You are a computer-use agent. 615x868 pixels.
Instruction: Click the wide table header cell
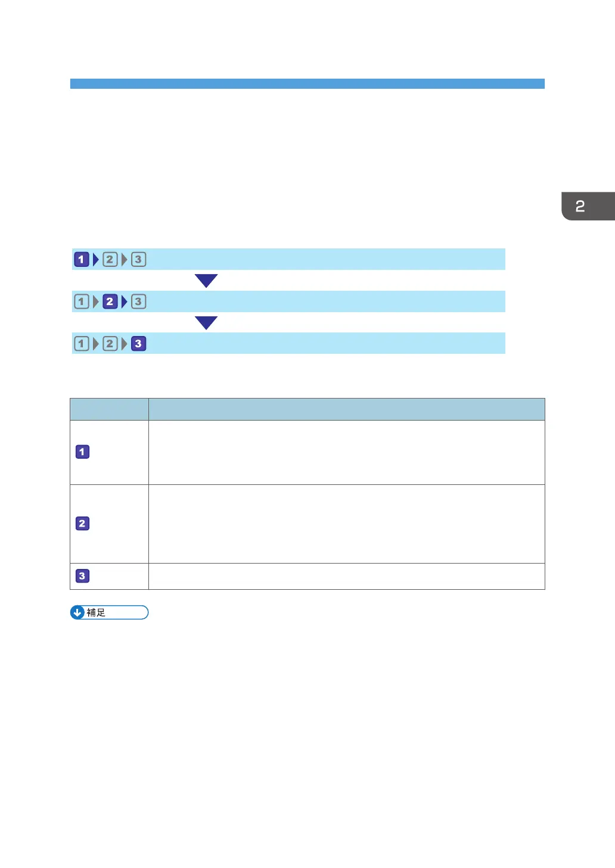[x=346, y=409]
